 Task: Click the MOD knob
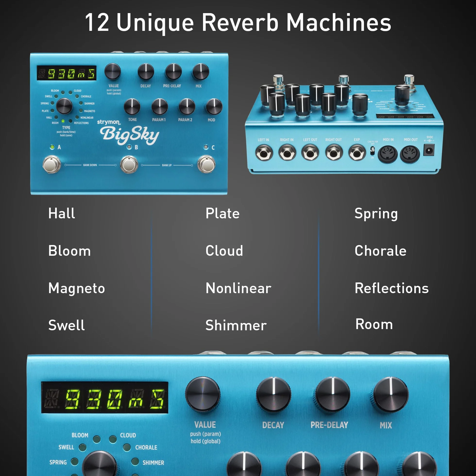pyautogui.click(x=214, y=106)
